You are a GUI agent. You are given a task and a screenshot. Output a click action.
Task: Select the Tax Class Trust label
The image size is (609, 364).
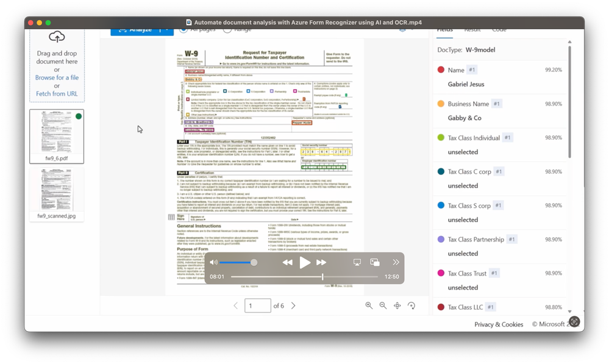[467, 274]
